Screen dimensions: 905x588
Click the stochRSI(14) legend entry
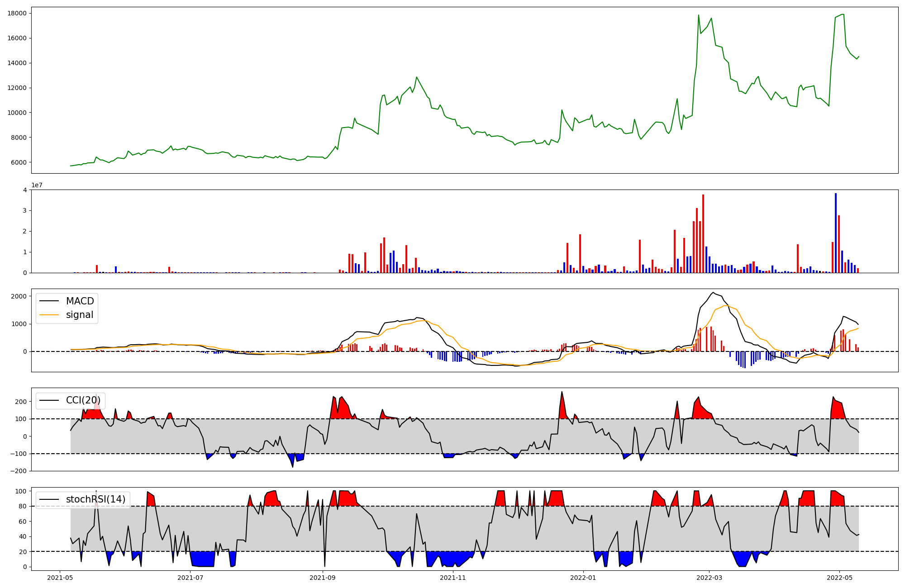[x=95, y=499]
